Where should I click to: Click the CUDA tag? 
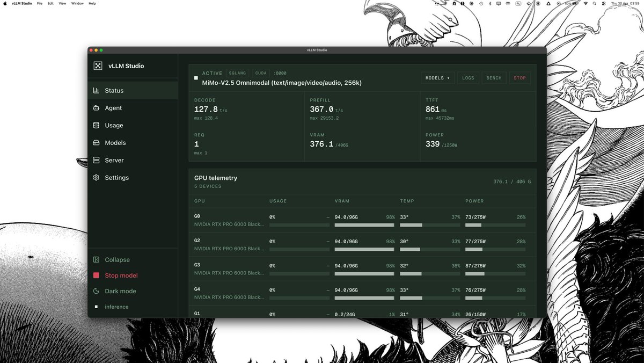261,73
